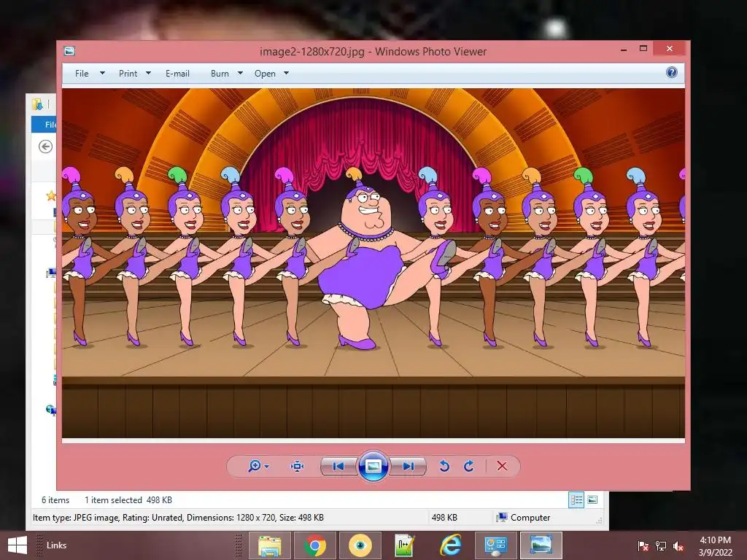747x560 pixels.
Task: Switch Explorer to large icons view
Action: [x=592, y=499]
